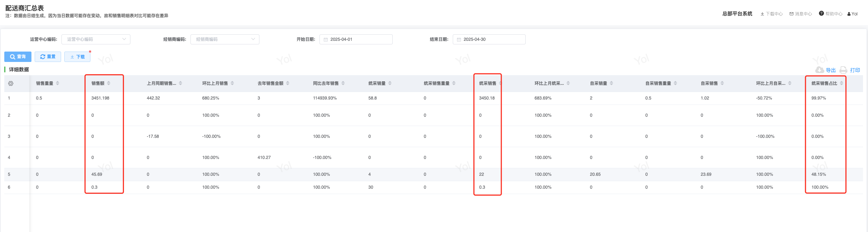The width and height of the screenshot is (868, 232).
Task: Click the user profile icon Yol
Action: pyautogui.click(x=852, y=14)
